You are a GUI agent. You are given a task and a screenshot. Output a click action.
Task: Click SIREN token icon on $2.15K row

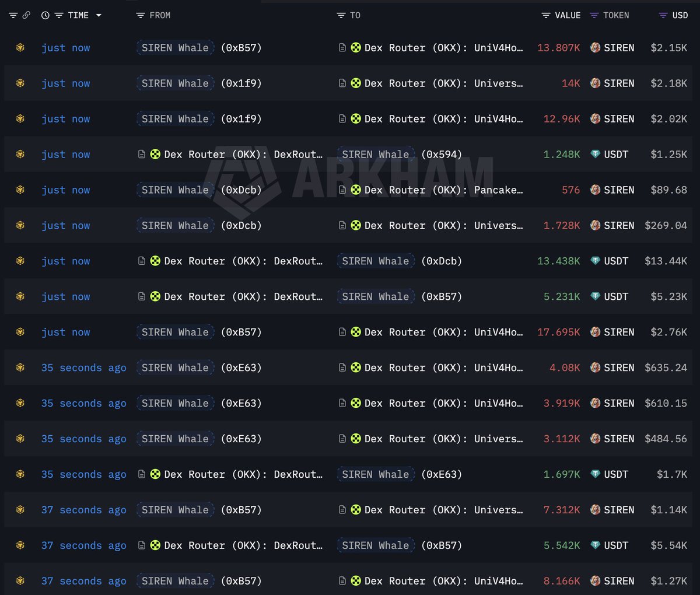[x=596, y=48]
